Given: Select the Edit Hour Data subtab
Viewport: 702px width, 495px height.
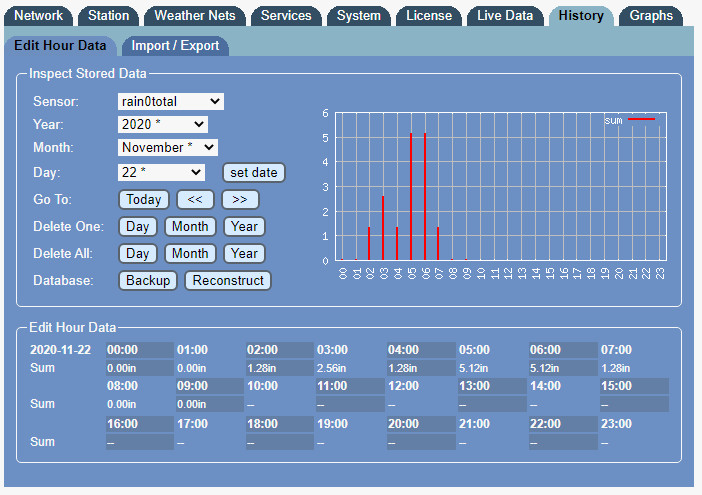Looking at the screenshot, I should tap(60, 46).
